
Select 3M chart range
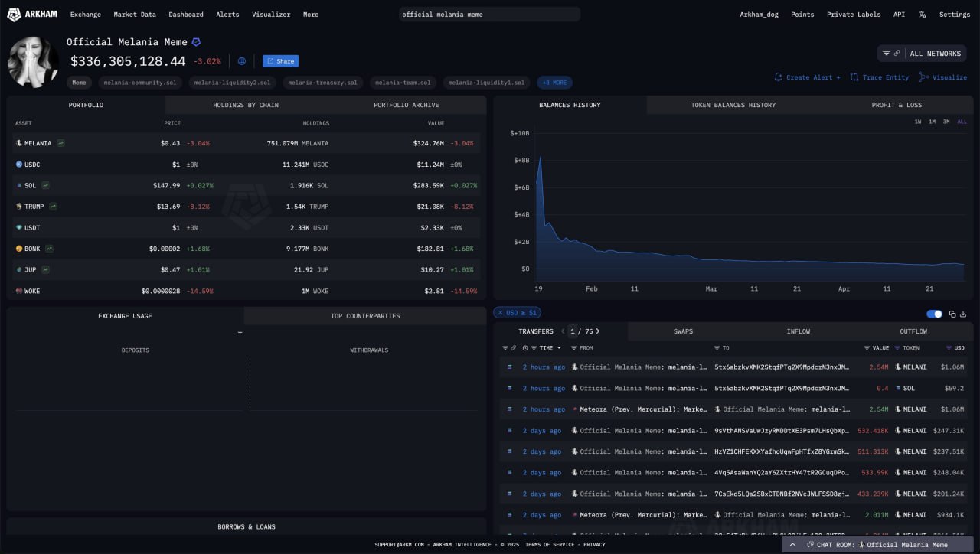(x=946, y=122)
